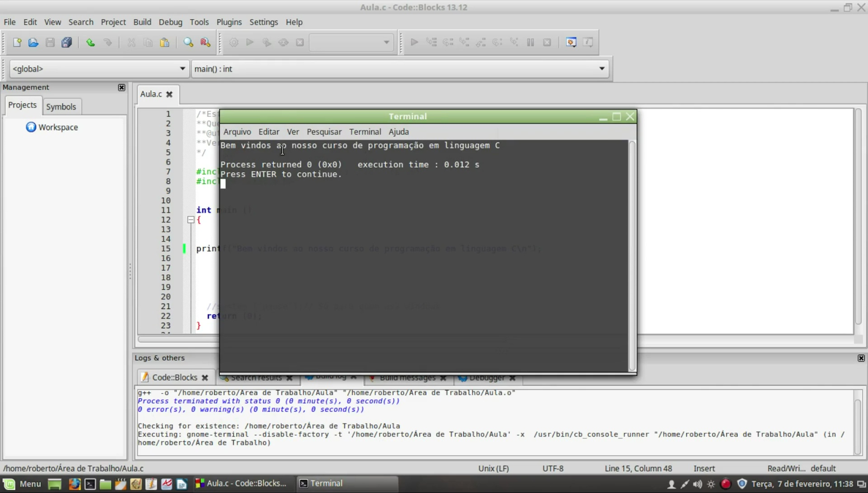Click the Terminal window vertical scrollbar
The width and height of the screenshot is (868, 493).
[x=632, y=256]
